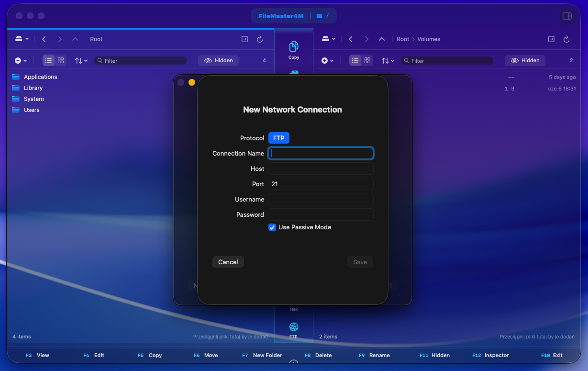
Task: Click the '4 items' status text
Action: (x=22, y=337)
